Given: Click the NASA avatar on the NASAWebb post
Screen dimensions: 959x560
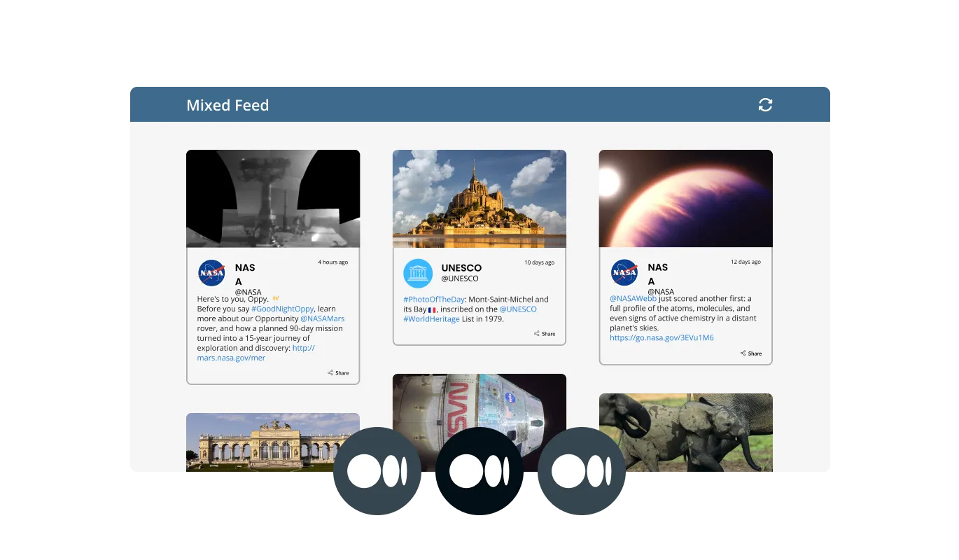Looking at the screenshot, I should (624, 273).
